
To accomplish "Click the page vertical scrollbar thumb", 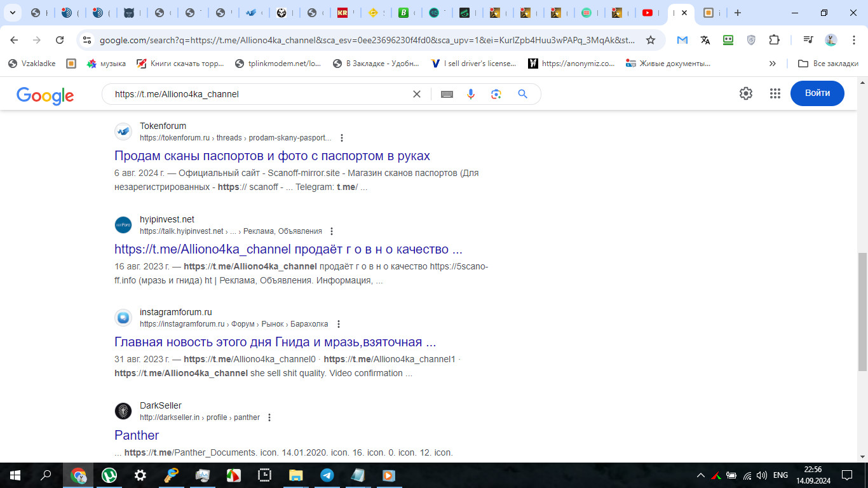I will [x=862, y=311].
